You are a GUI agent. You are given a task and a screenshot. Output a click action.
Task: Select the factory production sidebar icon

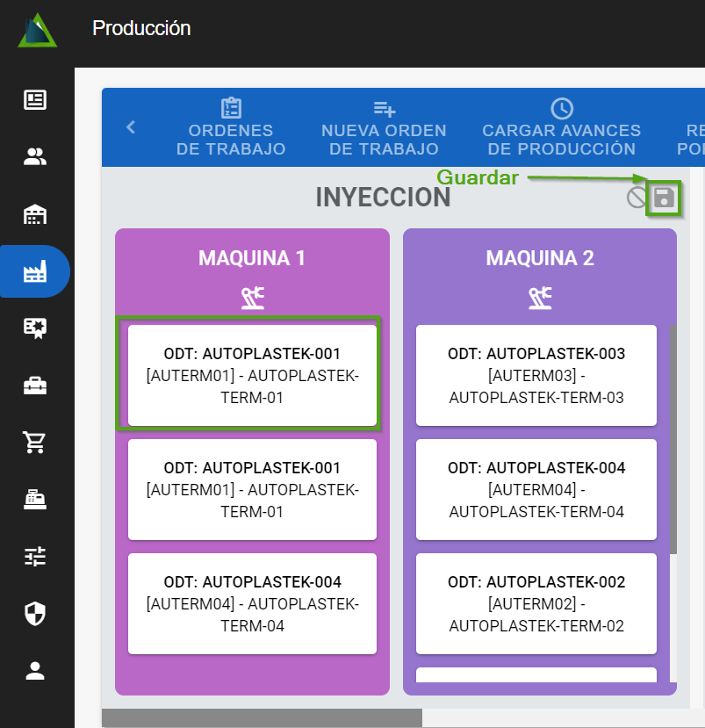pos(35,272)
